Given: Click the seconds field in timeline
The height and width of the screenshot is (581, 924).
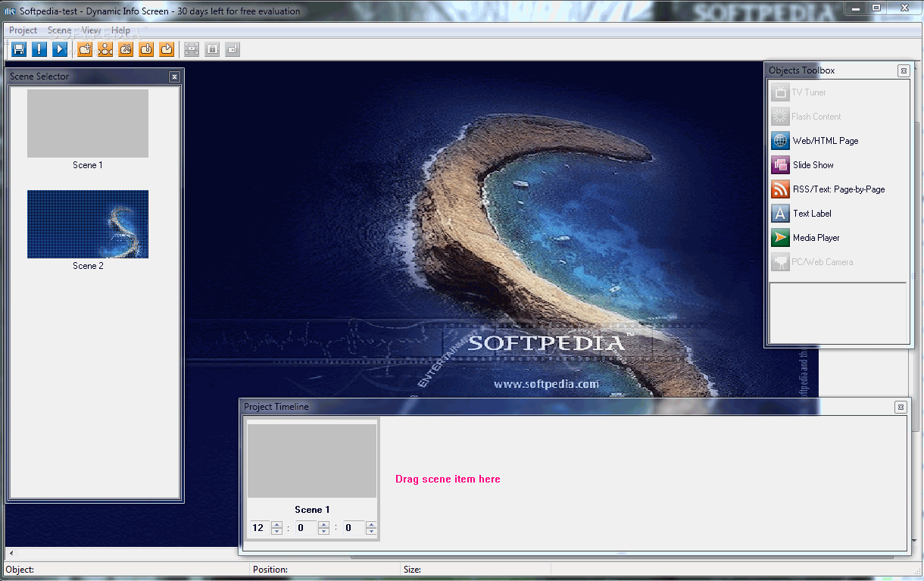Looking at the screenshot, I should coord(354,528).
